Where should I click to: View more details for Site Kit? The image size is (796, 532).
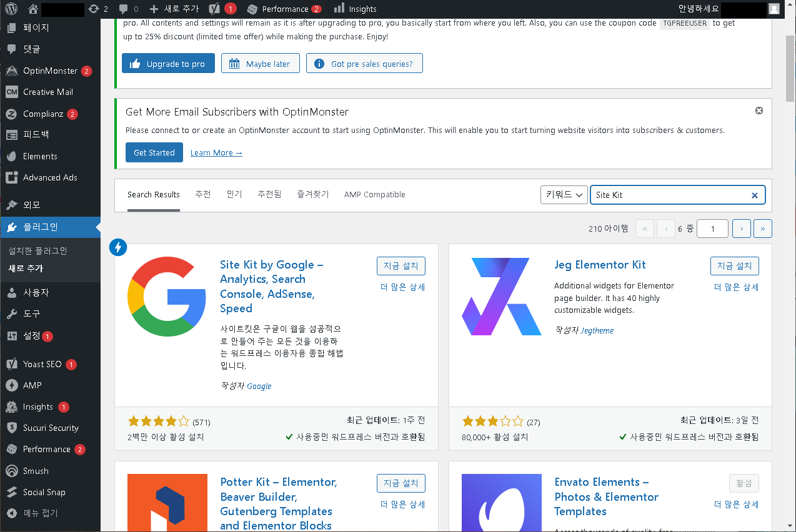(403, 287)
